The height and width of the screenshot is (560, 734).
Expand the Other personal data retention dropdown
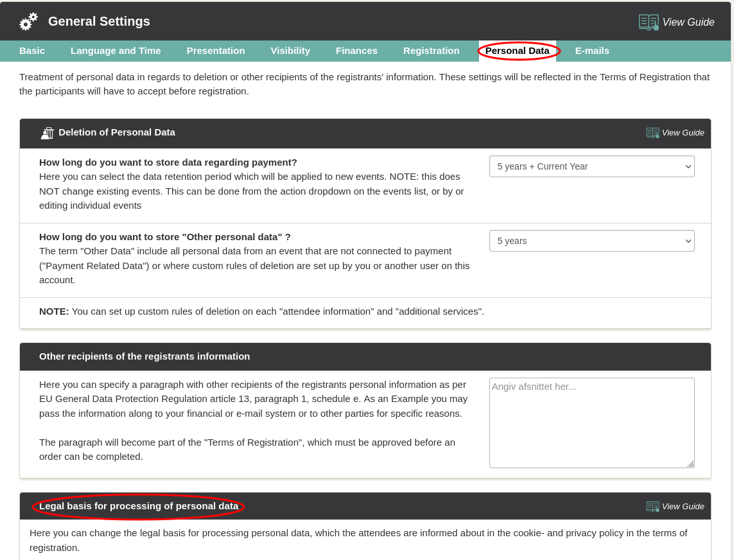click(x=591, y=241)
